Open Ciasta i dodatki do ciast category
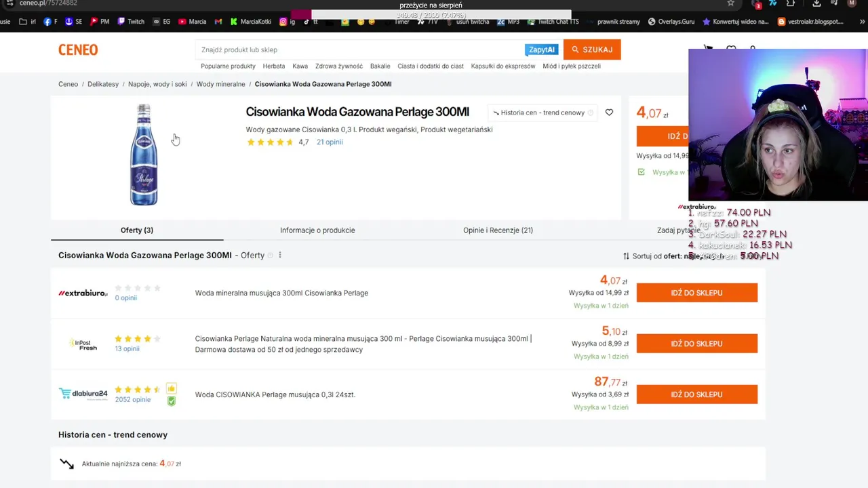Screen dimensions: 868x488 [x=431, y=66]
